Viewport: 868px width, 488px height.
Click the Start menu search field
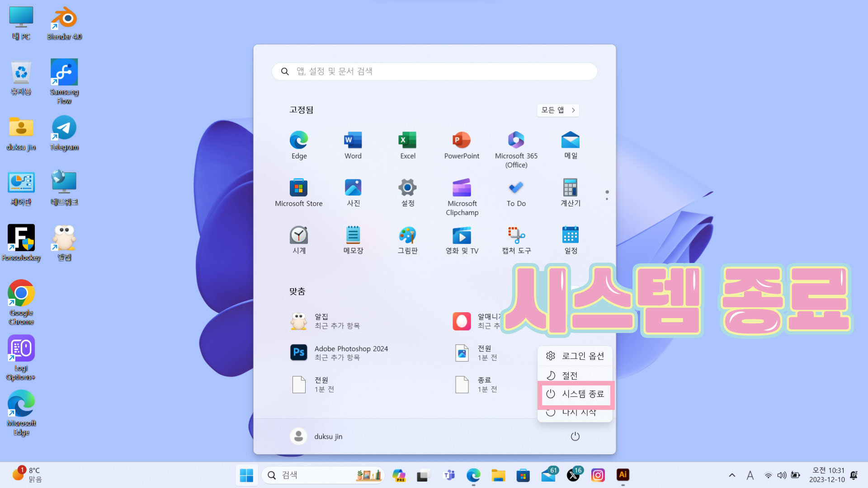434,71
